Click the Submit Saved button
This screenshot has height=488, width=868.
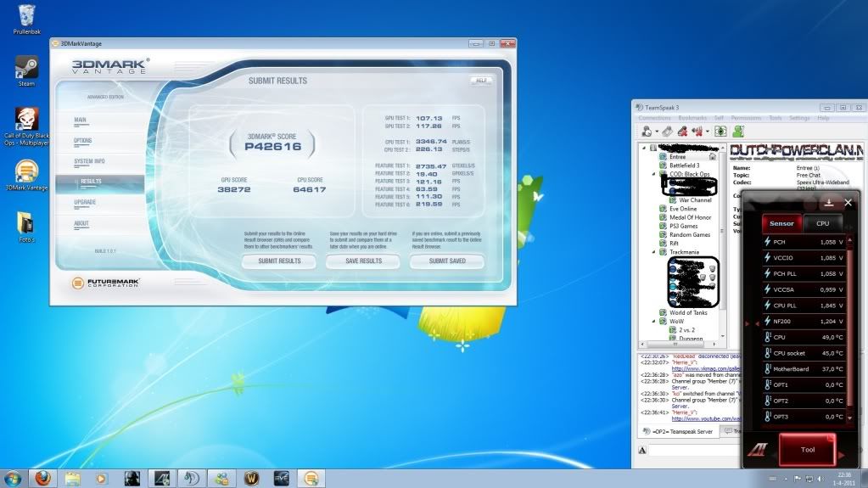point(447,261)
